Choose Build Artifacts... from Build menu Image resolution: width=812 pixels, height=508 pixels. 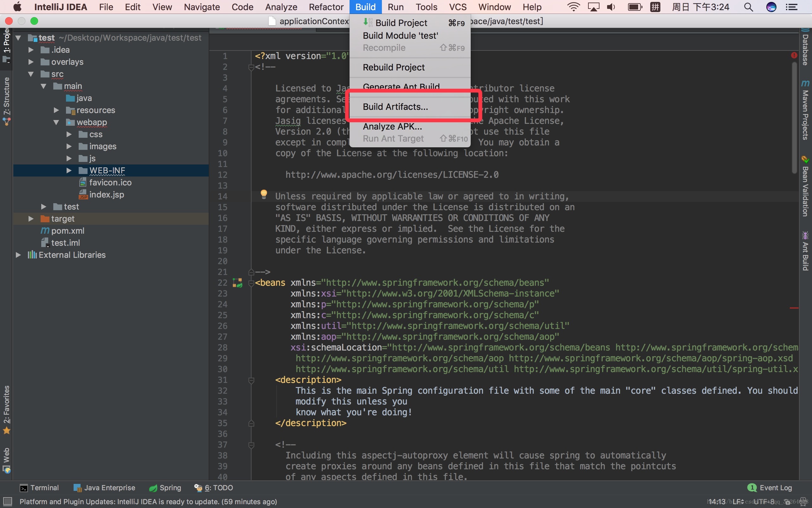click(410, 107)
